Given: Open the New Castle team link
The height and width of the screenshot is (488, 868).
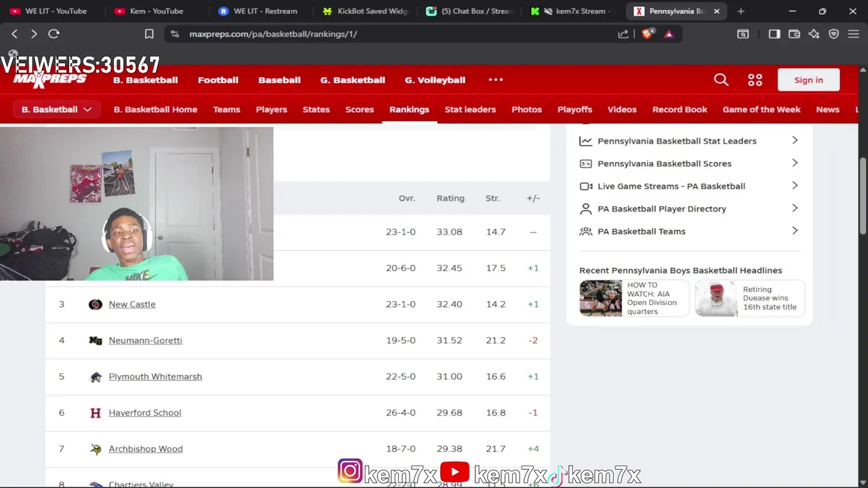Looking at the screenshot, I should tap(132, 304).
